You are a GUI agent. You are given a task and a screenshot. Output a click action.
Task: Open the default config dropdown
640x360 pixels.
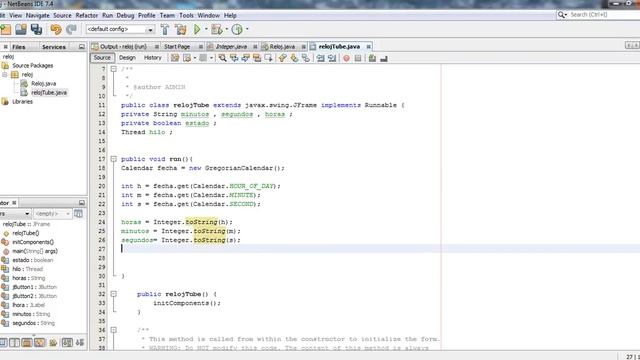point(120,29)
